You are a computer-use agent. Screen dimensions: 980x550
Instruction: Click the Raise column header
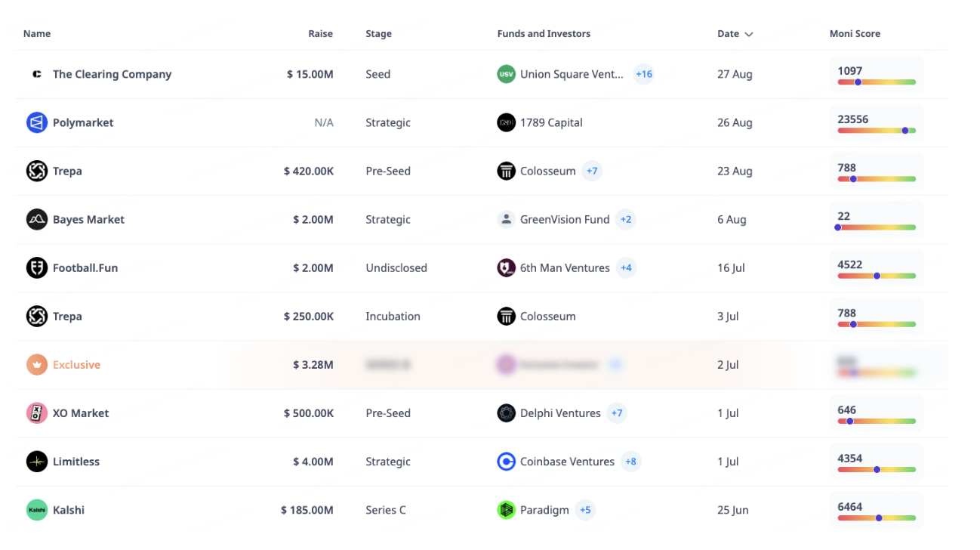click(x=320, y=34)
